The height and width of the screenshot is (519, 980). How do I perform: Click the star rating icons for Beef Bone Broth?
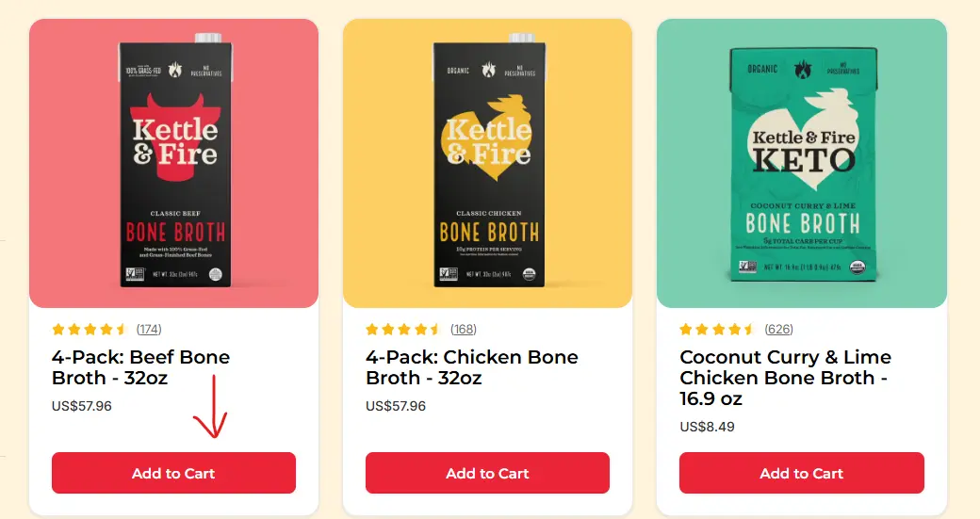90,329
